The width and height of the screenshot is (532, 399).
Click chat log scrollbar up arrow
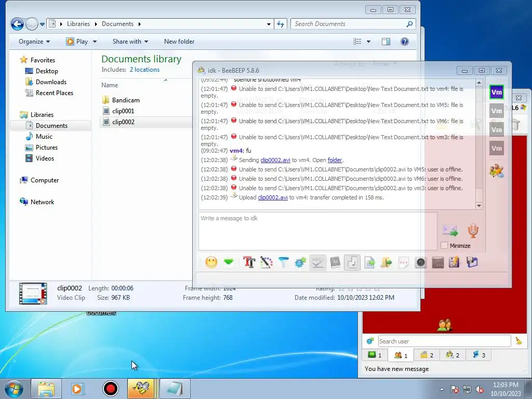click(478, 83)
